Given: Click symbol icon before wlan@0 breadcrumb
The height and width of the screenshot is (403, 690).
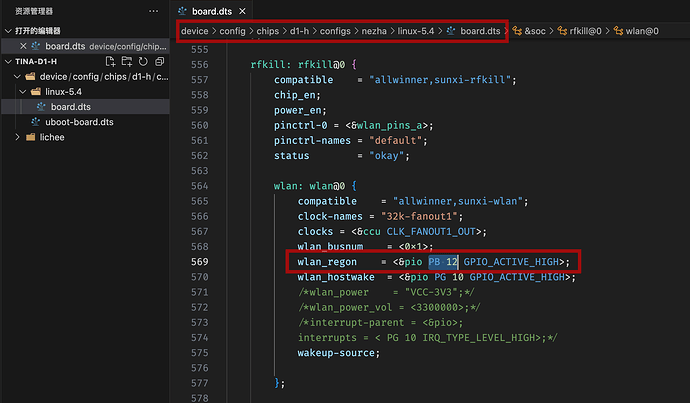Looking at the screenshot, I should [x=618, y=31].
